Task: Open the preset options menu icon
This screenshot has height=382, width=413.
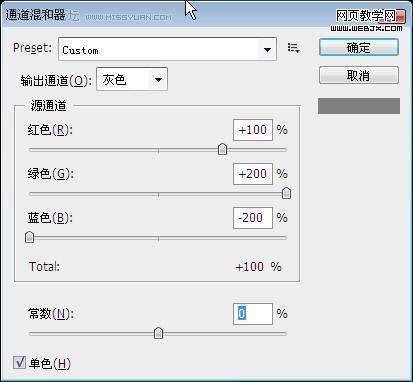Action: click(x=293, y=48)
